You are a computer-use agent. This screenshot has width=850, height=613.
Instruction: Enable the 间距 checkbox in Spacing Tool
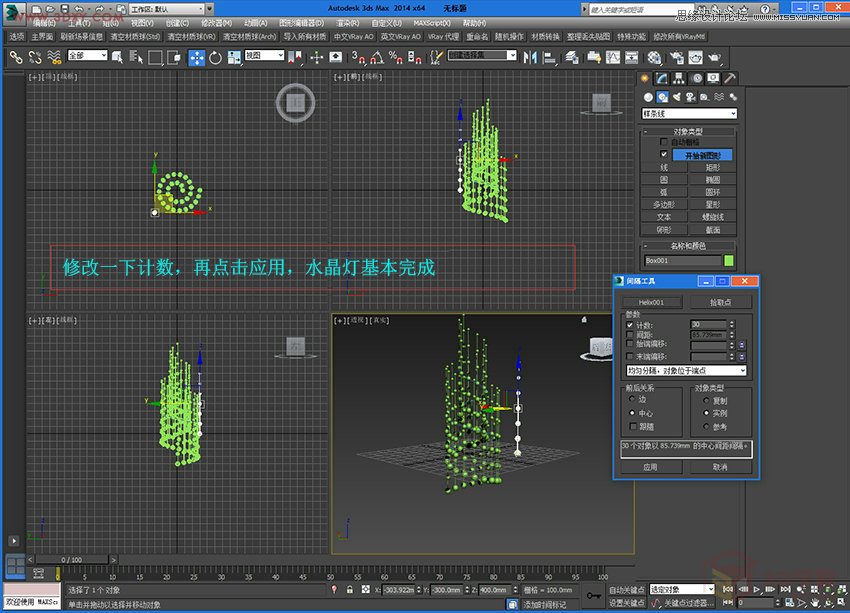coord(629,334)
